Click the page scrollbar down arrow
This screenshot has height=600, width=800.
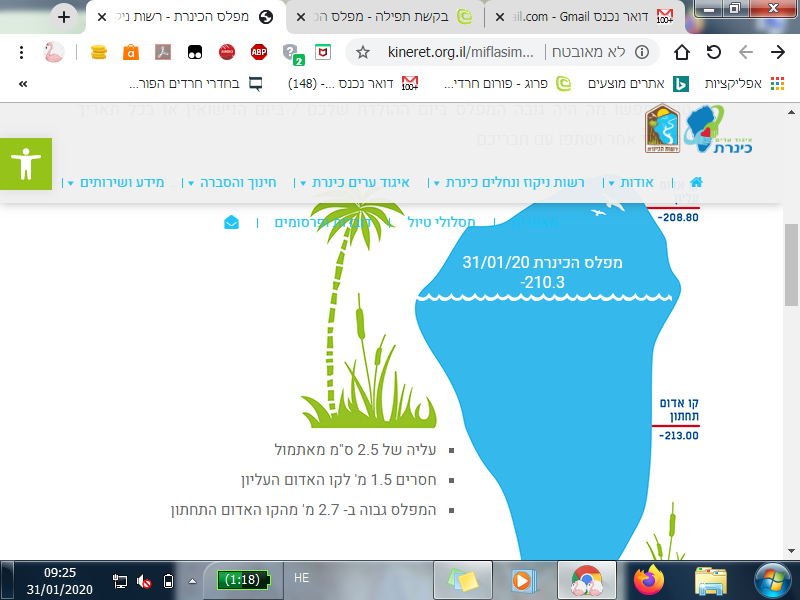[x=791, y=551]
